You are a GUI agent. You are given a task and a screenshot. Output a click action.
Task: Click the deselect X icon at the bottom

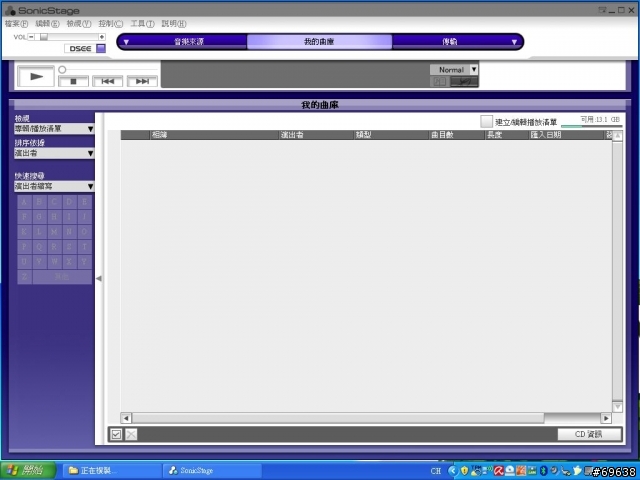pos(131,434)
